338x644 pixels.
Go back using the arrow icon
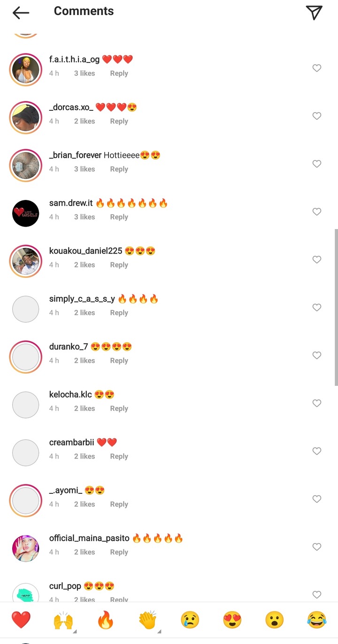pos(21,13)
